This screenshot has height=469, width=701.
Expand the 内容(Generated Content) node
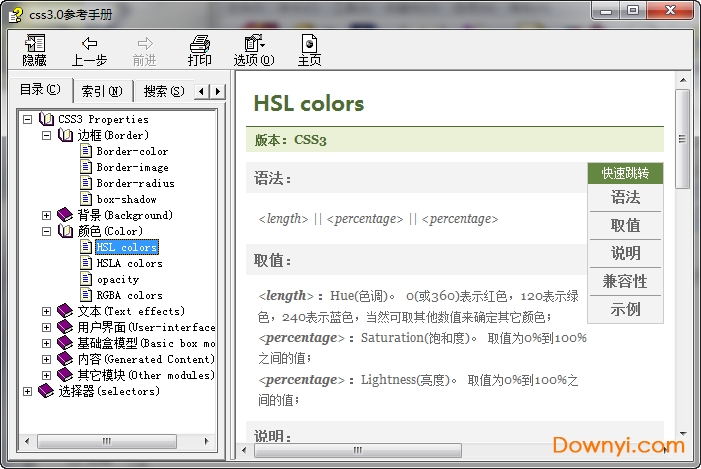tap(46, 359)
